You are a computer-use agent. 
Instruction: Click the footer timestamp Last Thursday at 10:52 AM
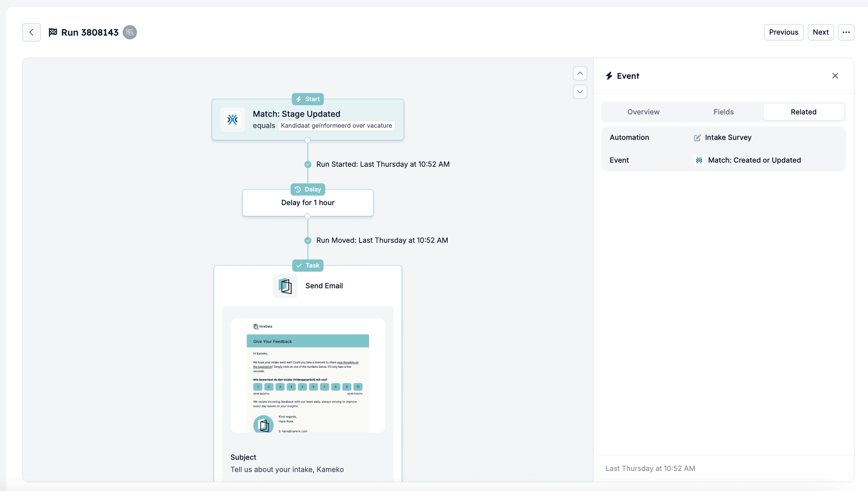(x=650, y=469)
